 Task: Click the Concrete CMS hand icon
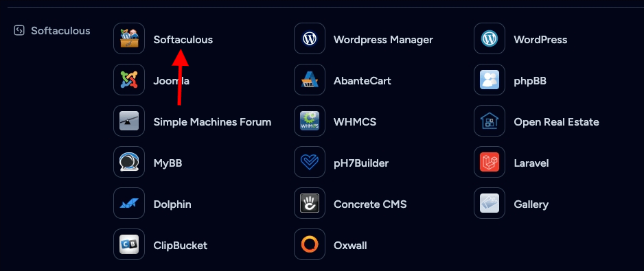[309, 203]
